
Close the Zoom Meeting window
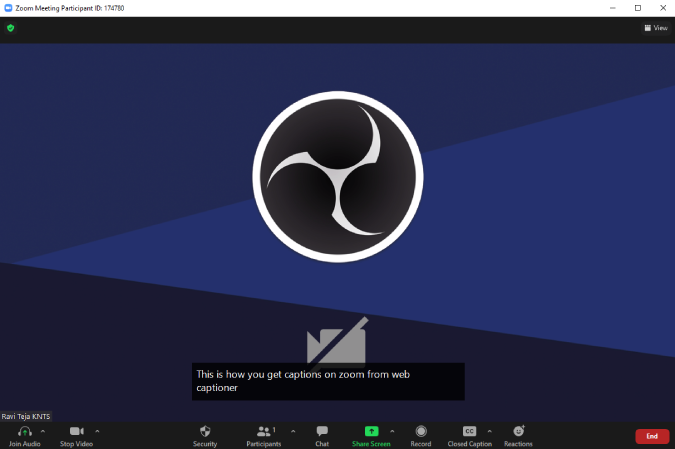[663, 8]
